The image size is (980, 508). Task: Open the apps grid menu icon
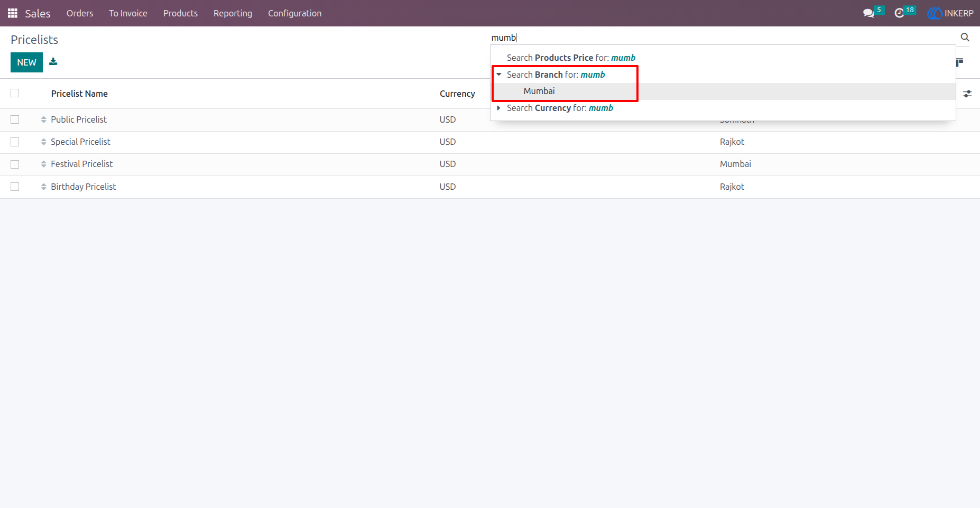[13, 13]
